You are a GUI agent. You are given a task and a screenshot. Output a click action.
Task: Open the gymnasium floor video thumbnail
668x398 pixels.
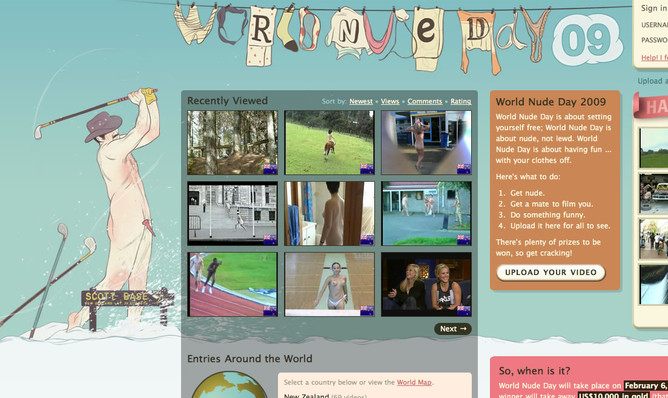pos(329,284)
